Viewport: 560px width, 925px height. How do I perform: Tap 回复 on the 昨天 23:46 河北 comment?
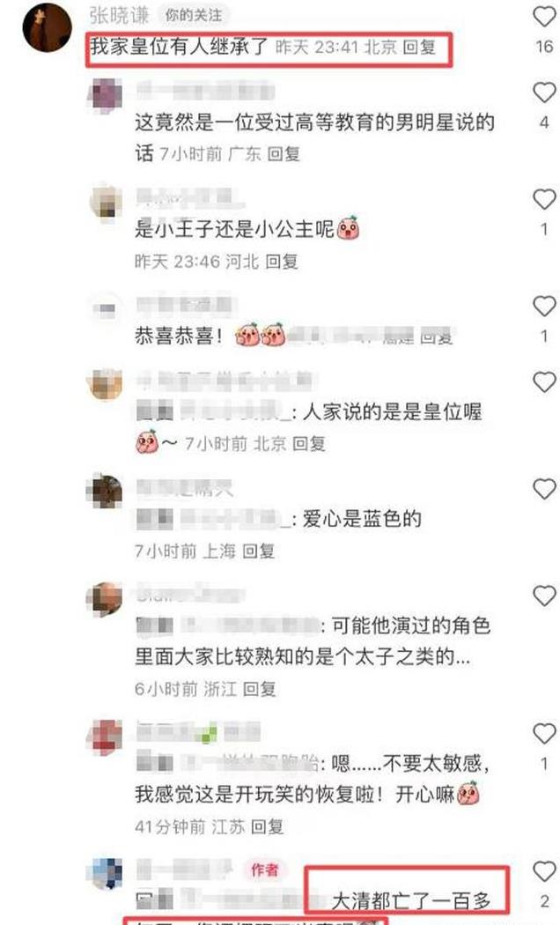(282, 262)
